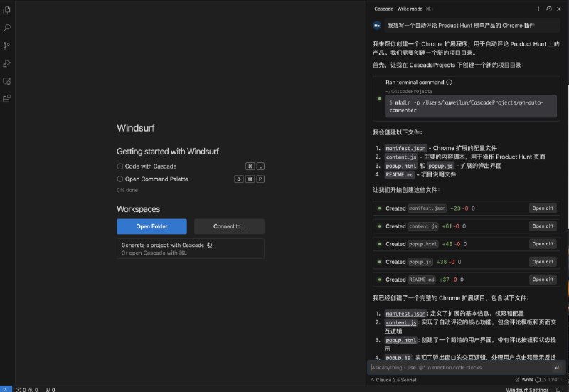Toggle the Write/Chat mode switch
The height and width of the screenshot is (392, 569).
[x=540, y=380]
